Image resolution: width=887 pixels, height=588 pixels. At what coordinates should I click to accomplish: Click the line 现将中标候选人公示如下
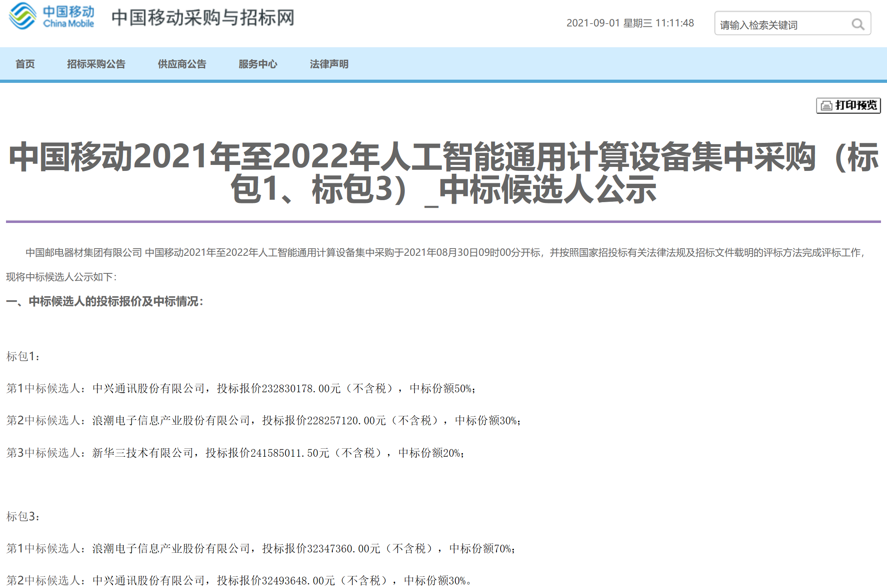(x=61, y=277)
